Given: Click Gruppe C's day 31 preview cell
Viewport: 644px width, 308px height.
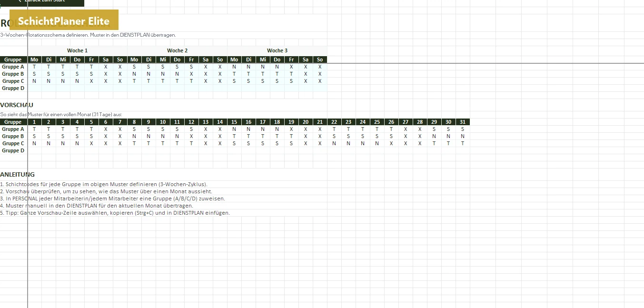Looking at the screenshot, I should tap(463, 143).
